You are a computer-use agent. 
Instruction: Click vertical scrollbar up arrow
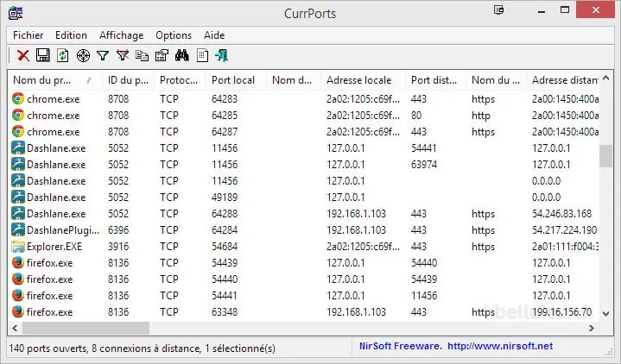605,78
